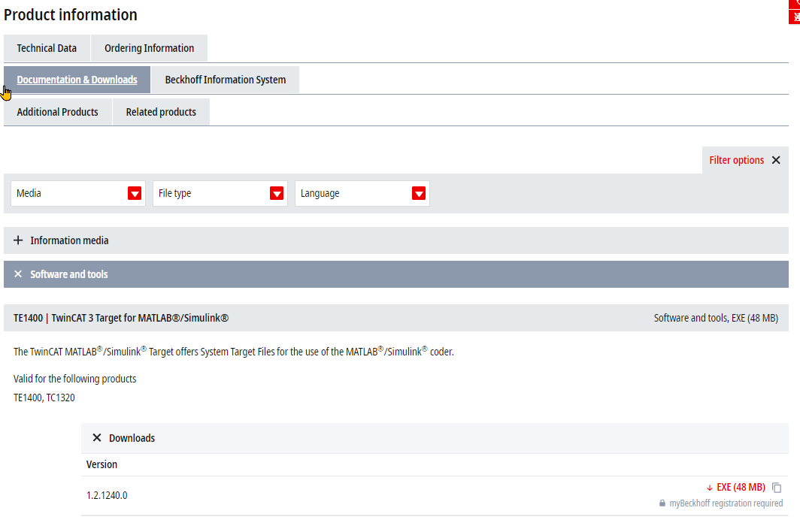800x532 pixels.
Task: Click the red download arrow icon
Action: 709,488
